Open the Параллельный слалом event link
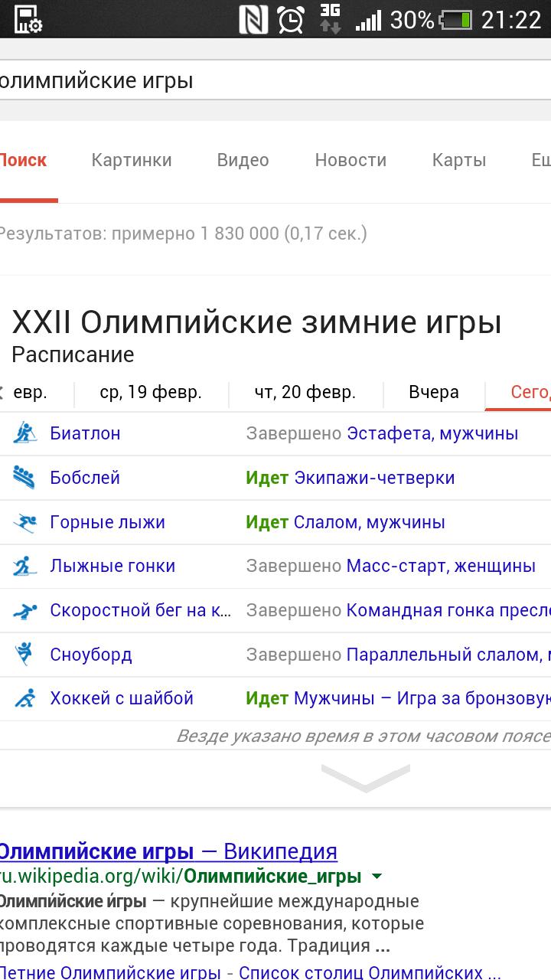This screenshot has width=551, height=980. [448, 655]
